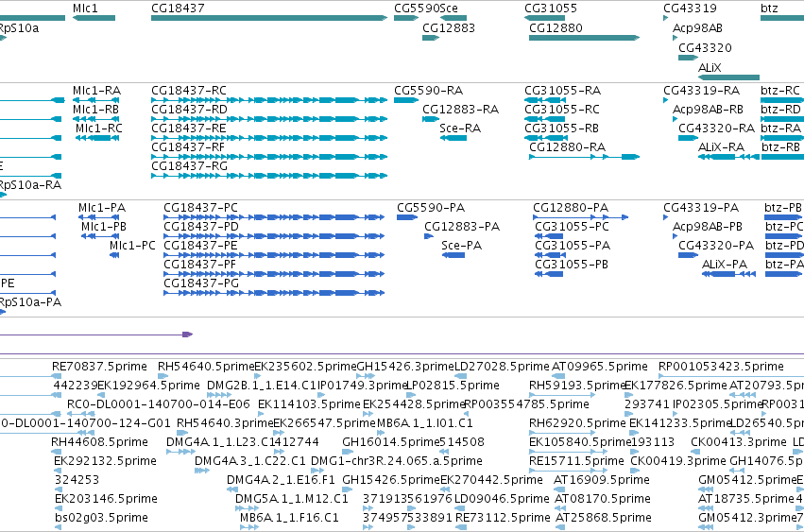The image size is (804, 532).
Task: Select the CG43320 gene label
Action: point(705,47)
